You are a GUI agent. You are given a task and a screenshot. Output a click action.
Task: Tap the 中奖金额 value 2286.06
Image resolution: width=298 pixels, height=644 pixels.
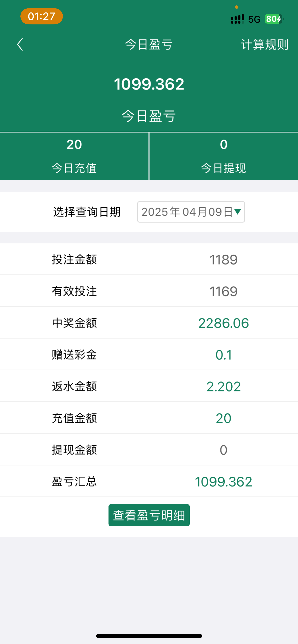tap(223, 323)
